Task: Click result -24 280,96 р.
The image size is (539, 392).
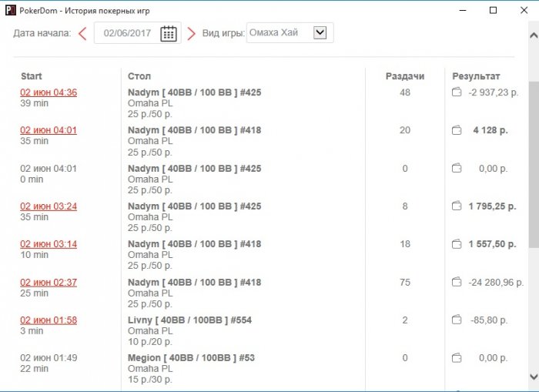Action: click(x=496, y=283)
